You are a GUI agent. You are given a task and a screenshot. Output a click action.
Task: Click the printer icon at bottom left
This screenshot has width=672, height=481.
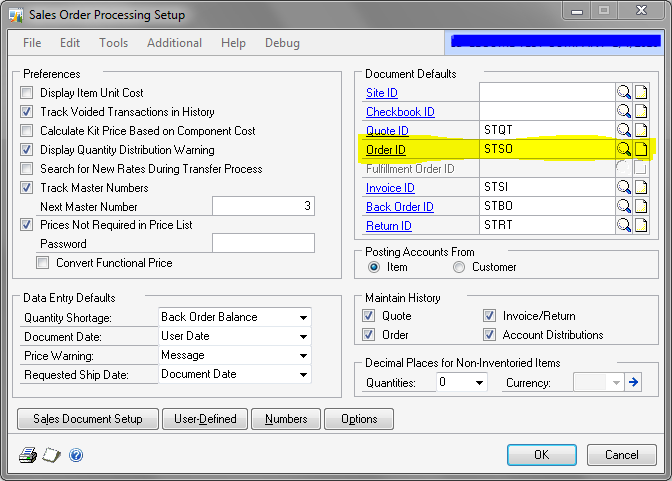click(27, 455)
